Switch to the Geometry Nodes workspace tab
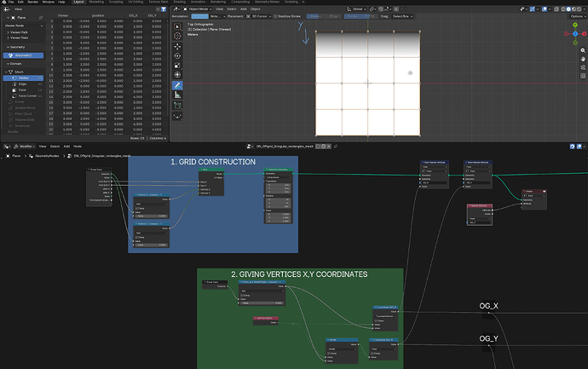Image resolution: width=588 pixels, height=369 pixels. click(x=267, y=2)
